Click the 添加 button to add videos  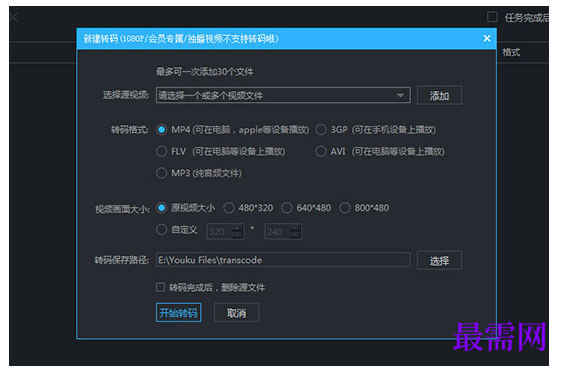[439, 96]
